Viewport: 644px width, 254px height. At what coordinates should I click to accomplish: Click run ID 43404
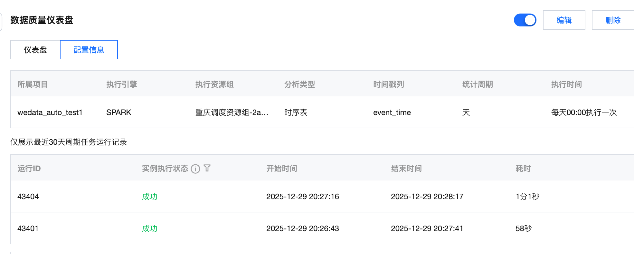coord(28,197)
